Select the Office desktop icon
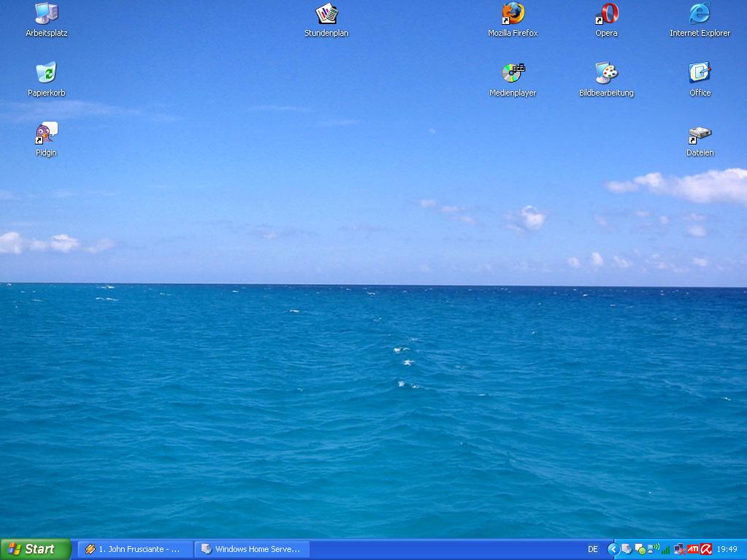The width and height of the screenshot is (747, 560). (700, 74)
